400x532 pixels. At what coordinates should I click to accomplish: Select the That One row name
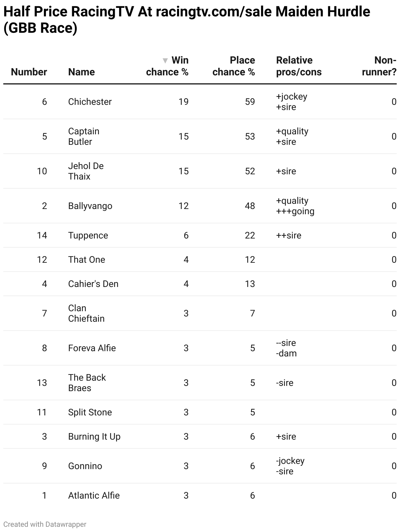click(87, 259)
